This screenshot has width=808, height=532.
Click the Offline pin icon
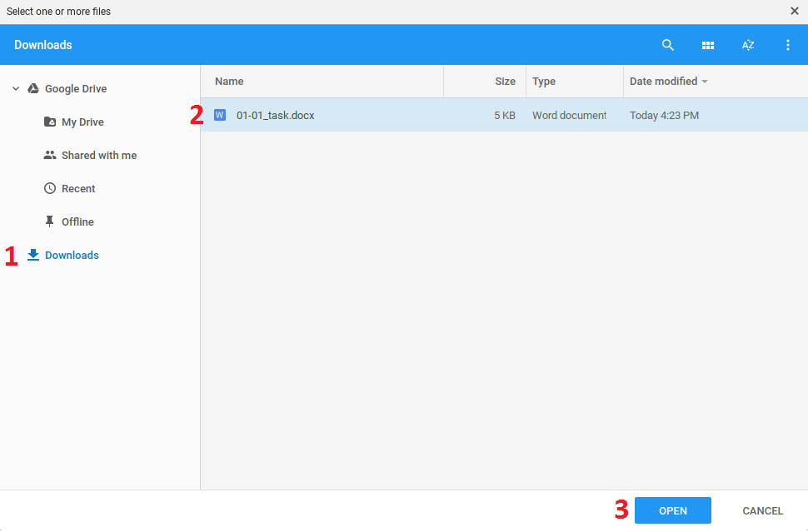(50, 221)
